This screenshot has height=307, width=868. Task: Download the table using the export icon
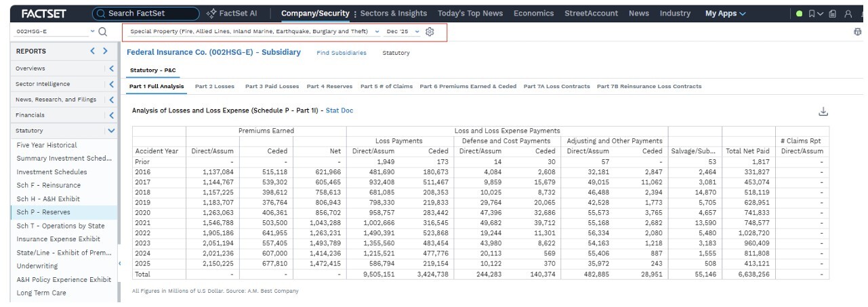click(x=823, y=112)
